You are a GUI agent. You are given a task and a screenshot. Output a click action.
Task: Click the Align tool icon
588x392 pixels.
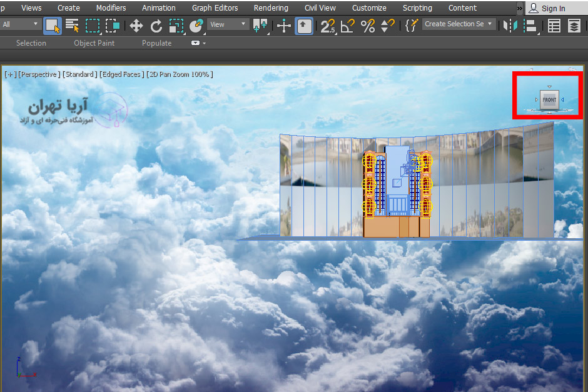click(x=530, y=26)
